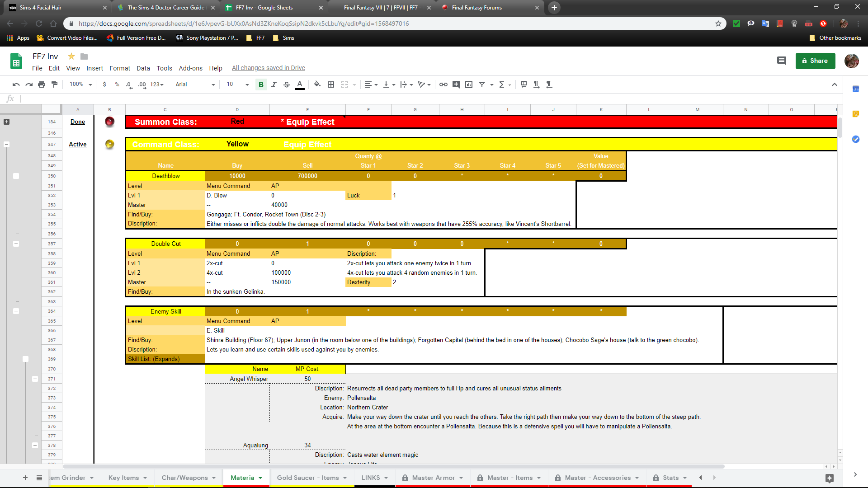This screenshot has height=488, width=868.
Task: Click the Active link in column A
Action: 78,145
